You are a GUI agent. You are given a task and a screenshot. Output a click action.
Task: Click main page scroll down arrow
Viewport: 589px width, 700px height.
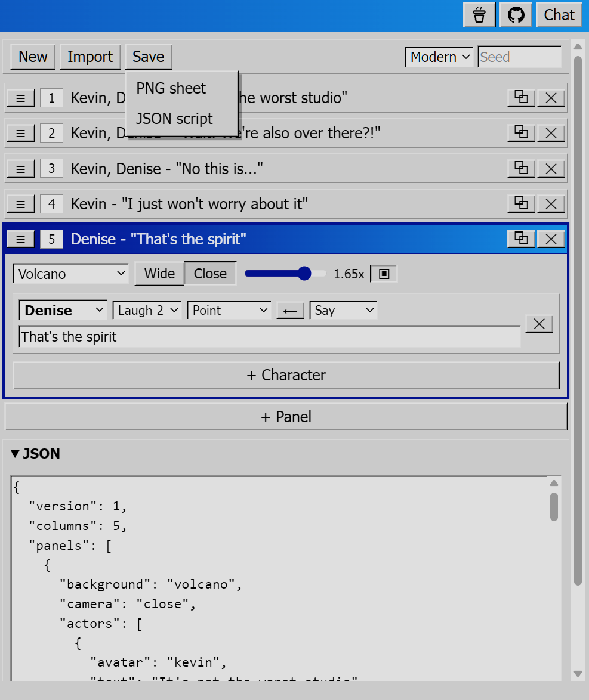click(578, 674)
